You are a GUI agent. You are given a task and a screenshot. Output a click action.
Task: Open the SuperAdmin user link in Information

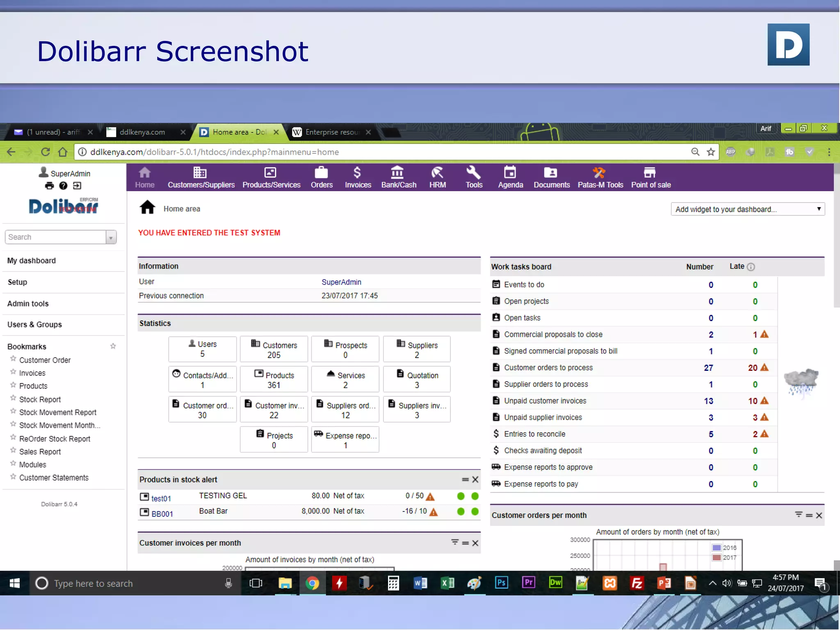click(341, 282)
